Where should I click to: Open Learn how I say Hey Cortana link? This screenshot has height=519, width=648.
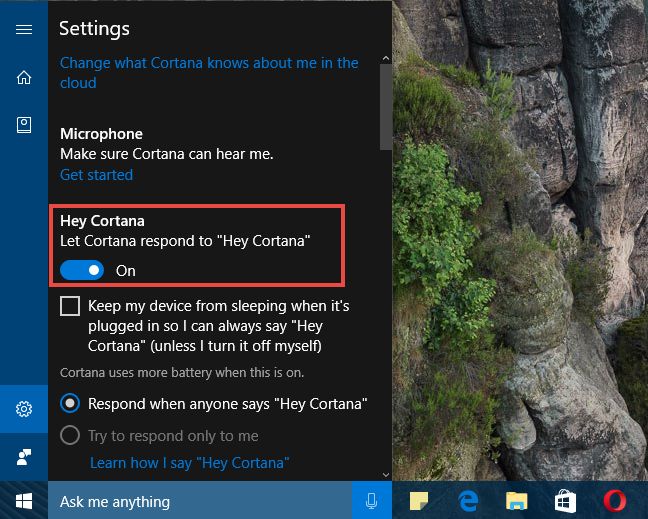pyautogui.click(x=189, y=463)
